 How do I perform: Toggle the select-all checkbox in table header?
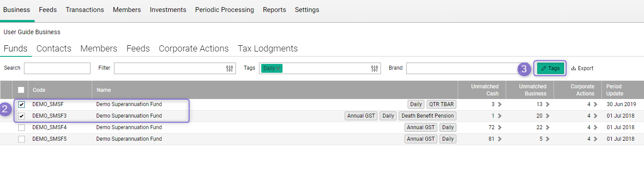21,90
